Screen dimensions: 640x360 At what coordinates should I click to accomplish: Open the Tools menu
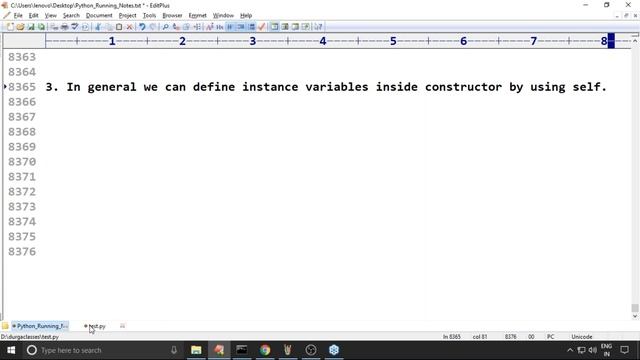[x=149, y=16]
